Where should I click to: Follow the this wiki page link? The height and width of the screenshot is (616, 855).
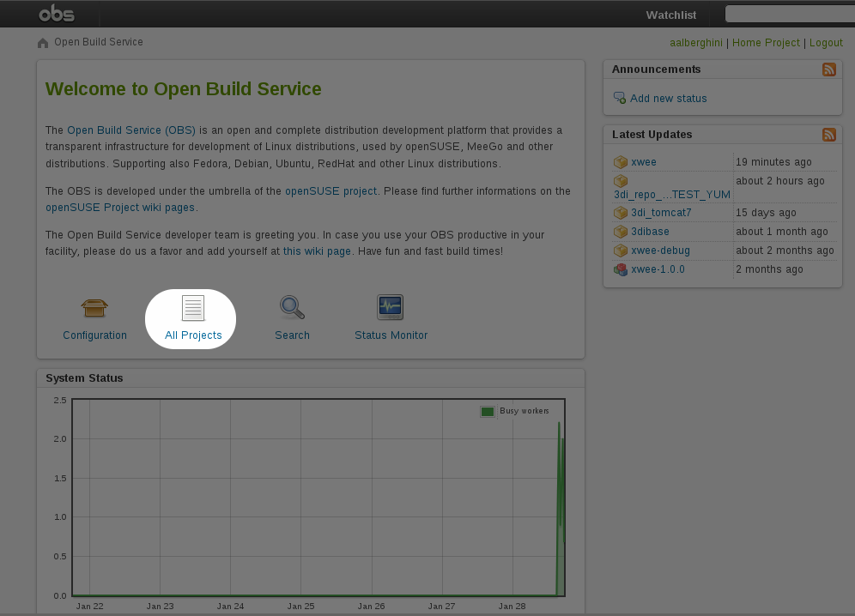pyautogui.click(x=317, y=251)
